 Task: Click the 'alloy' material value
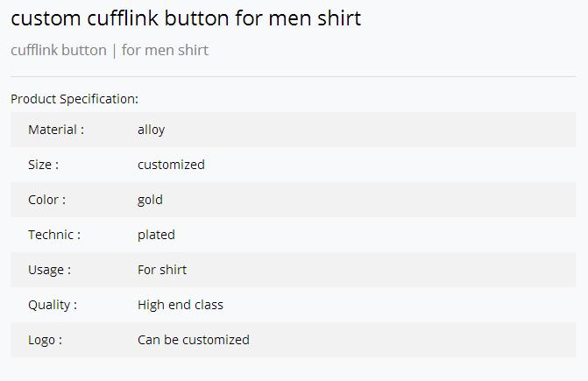(x=151, y=130)
